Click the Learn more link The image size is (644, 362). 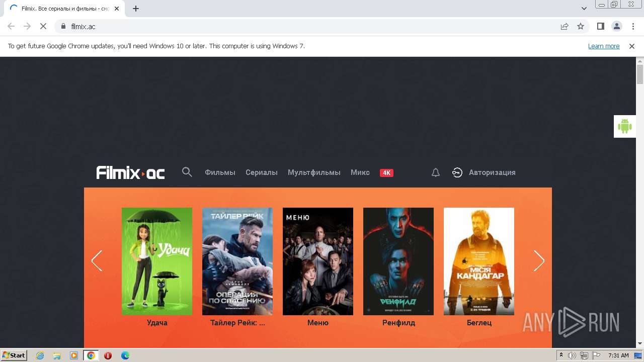604,46
